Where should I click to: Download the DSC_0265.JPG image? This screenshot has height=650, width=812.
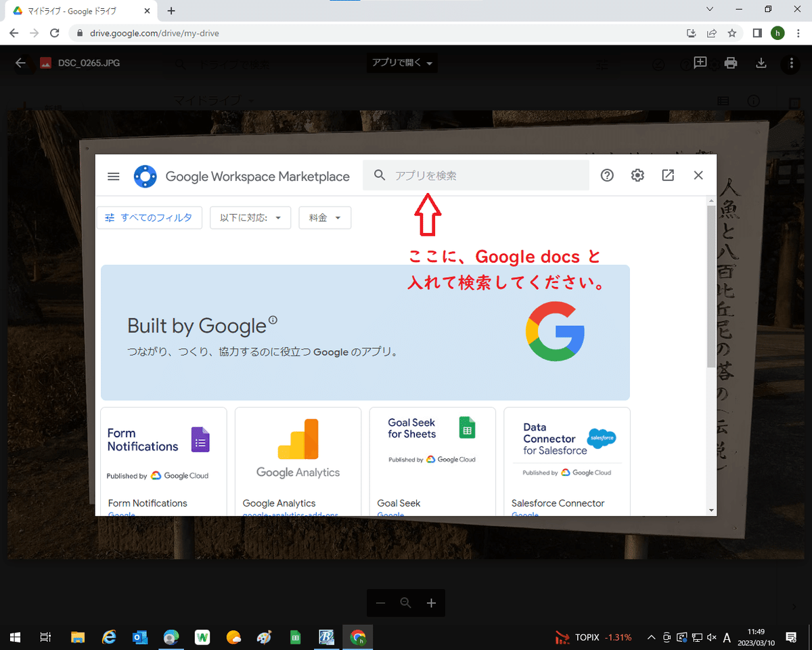click(761, 63)
